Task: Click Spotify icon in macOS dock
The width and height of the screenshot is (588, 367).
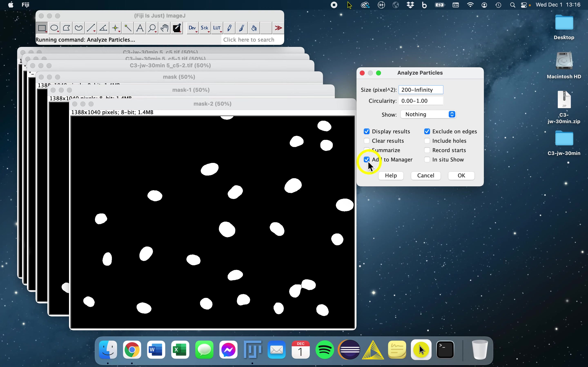Action: (x=324, y=350)
